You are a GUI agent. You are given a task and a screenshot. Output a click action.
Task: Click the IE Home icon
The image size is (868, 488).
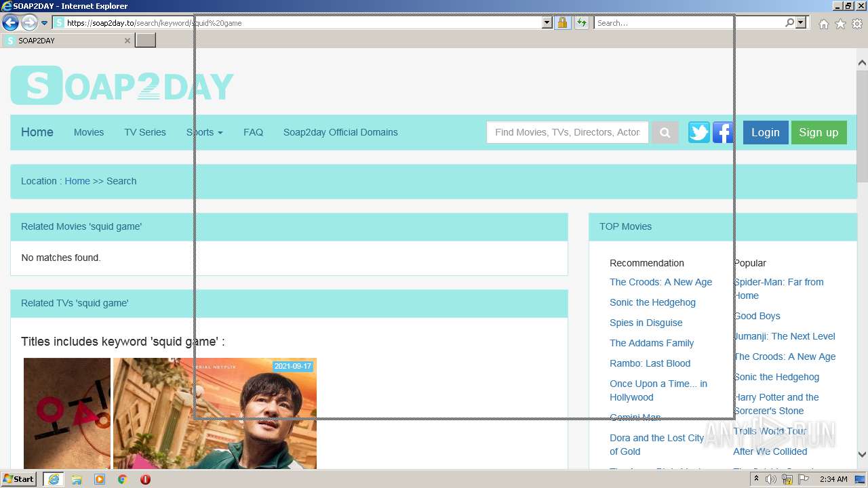[823, 24]
